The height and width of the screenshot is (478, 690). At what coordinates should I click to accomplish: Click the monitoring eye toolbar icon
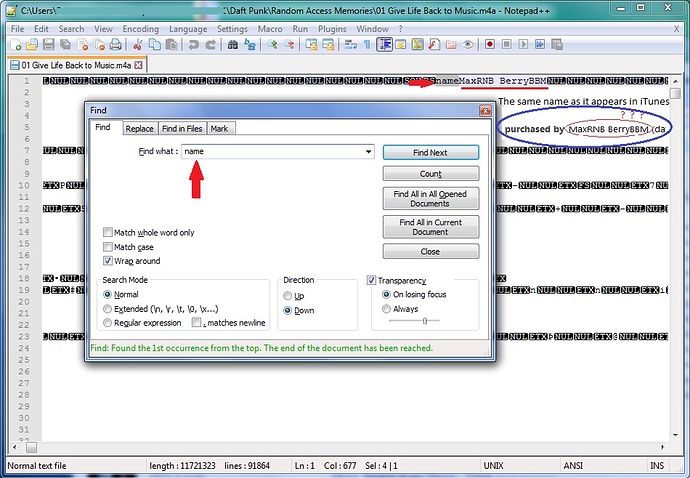pyautogui.click(x=468, y=44)
